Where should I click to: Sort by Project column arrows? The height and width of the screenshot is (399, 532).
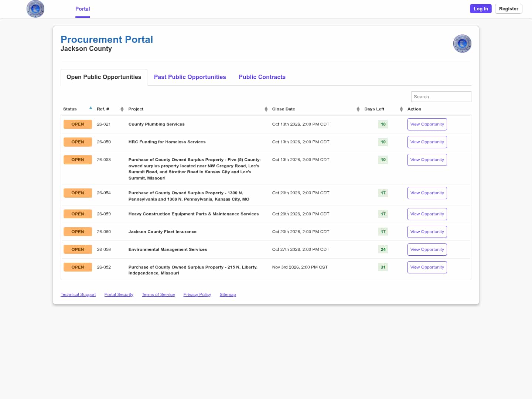[266, 109]
